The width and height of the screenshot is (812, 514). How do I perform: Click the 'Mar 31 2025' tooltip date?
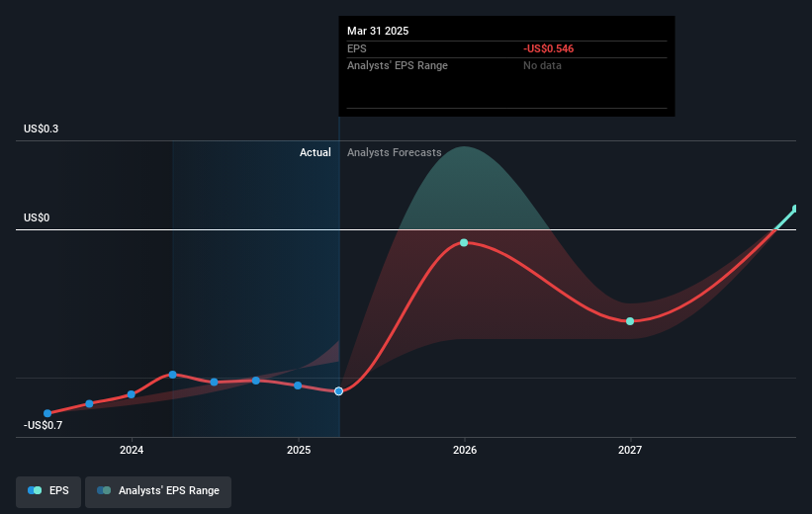(x=378, y=31)
